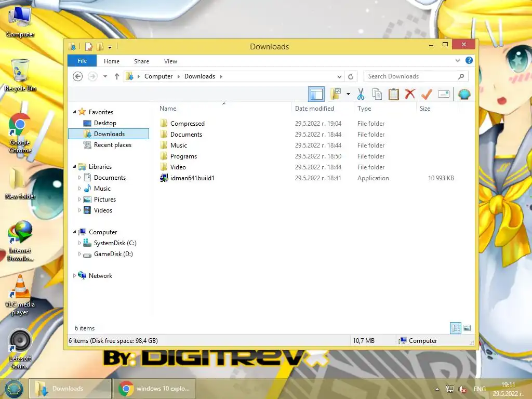Click the Computer breadcrumb in the address bar
Viewport: 532px width, 399px height.
pyautogui.click(x=158, y=76)
